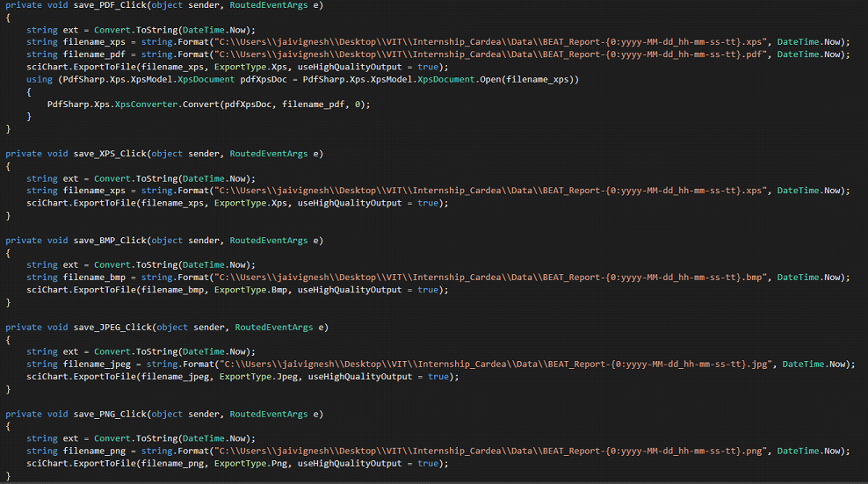Click RoutedEventArgs in save_BMP_Click signature
The height and width of the screenshot is (484, 868).
click(269, 241)
